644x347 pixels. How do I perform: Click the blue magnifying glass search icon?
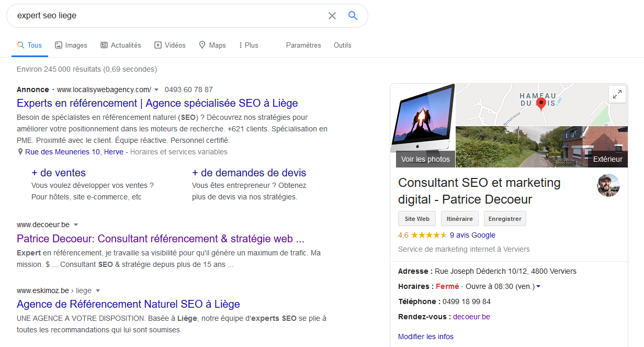(353, 16)
